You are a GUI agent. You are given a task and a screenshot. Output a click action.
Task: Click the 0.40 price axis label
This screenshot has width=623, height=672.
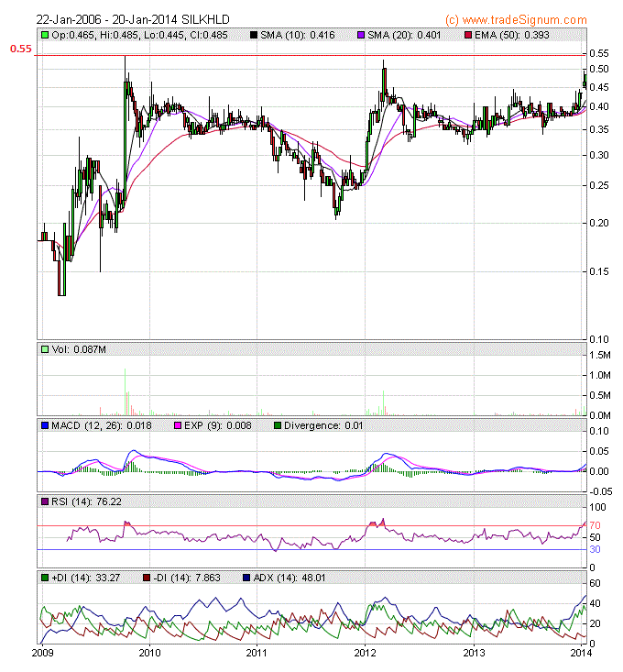[x=599, y=106]
